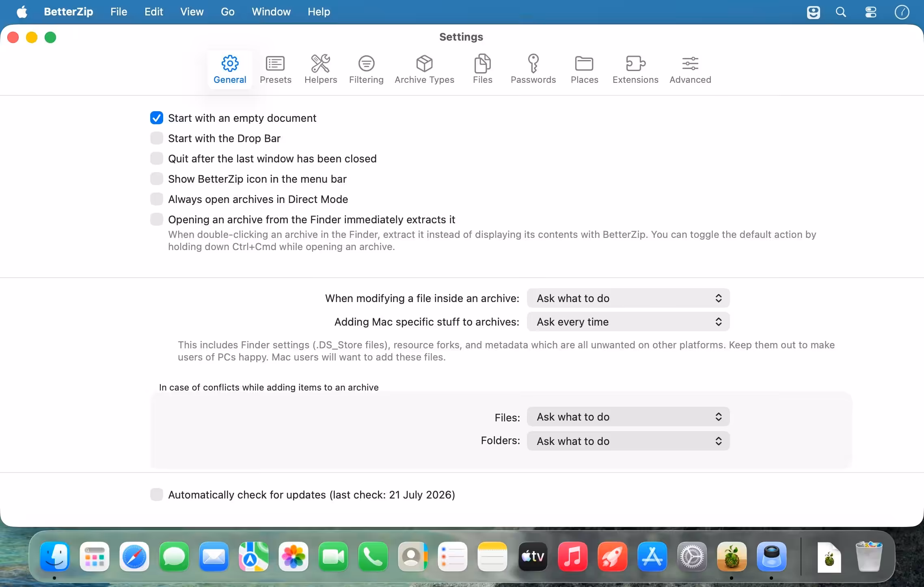
Task: Open the Extensions settings pane
Action: click(x=635, y=69)
